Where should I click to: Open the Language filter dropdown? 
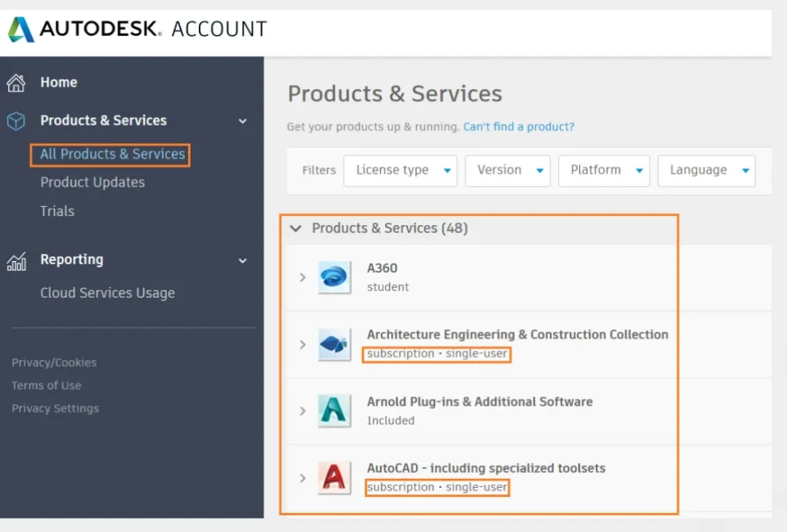pyautogui.click(x=706, y=170)
